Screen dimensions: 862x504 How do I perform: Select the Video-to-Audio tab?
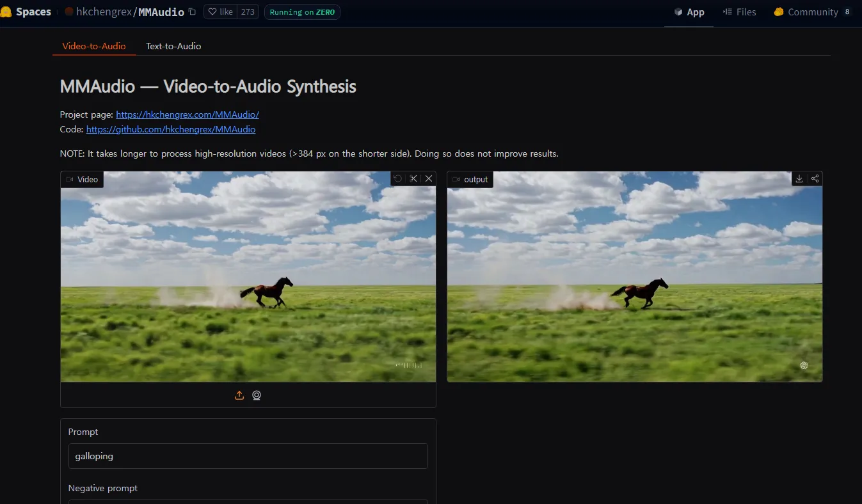coord(94,46)
